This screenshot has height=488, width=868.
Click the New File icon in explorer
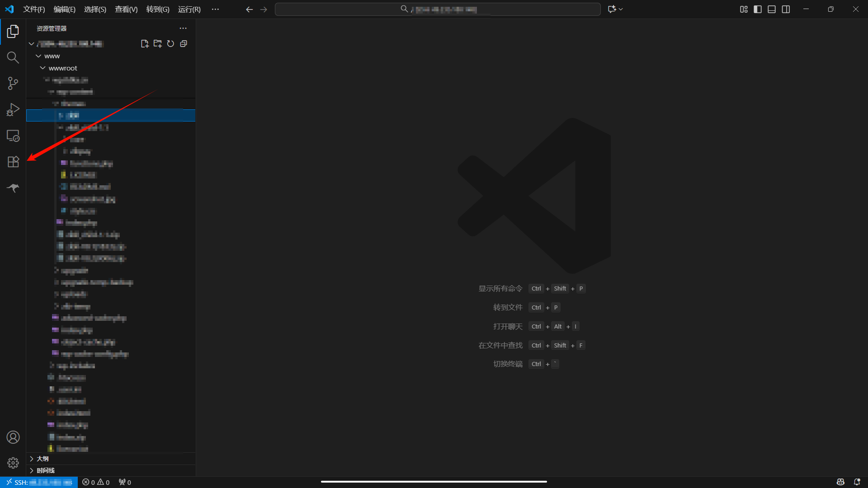145,44
